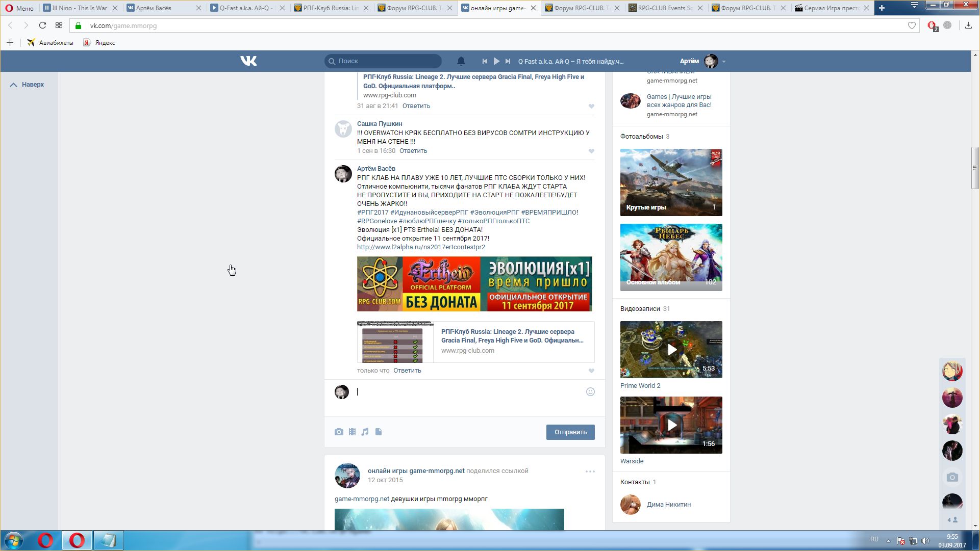Open Сашка Пушкин profile name
This screenshot has height=551, width=980.
coord(380,124)
